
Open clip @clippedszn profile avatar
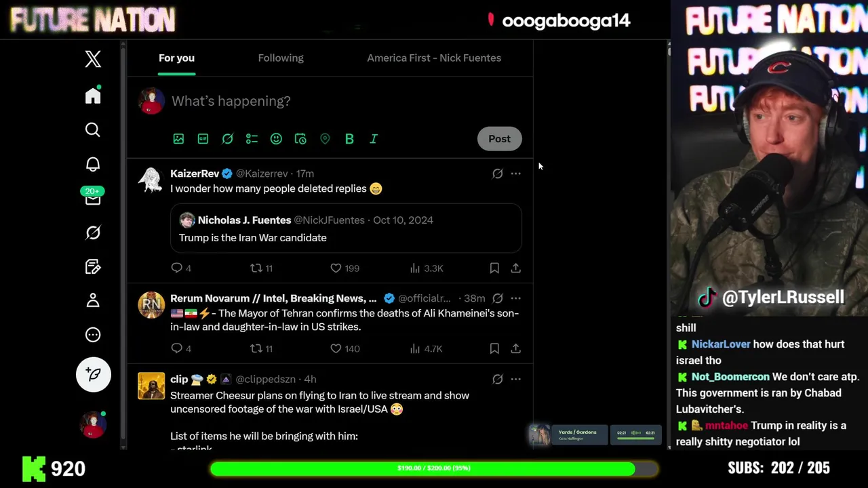click(x=151, y=386)
